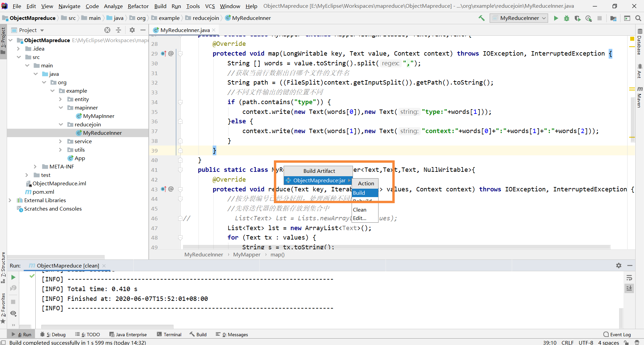Open Search Everywhere magnifier icon
This screenshot has width=644, height=345.
pos(638,18)
